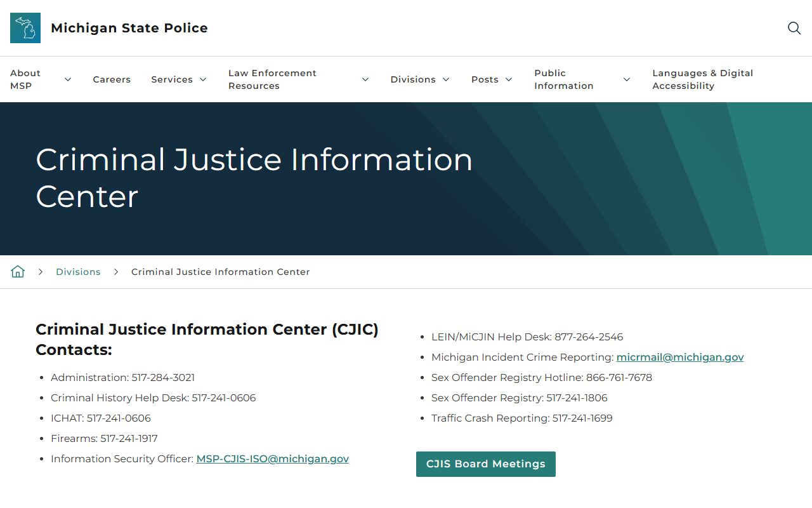Expand Law Enforcement Resources chevron
812x508 pixels.
365,79
